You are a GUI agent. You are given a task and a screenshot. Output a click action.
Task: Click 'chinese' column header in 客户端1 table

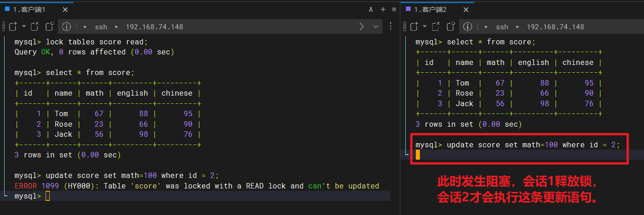pos(177,93)
